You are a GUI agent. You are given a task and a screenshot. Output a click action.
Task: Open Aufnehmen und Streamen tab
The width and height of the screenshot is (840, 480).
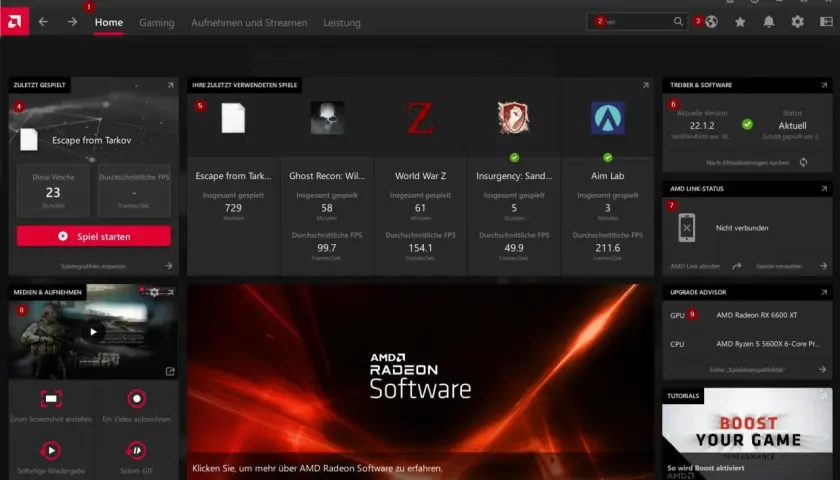coord(249,23)
